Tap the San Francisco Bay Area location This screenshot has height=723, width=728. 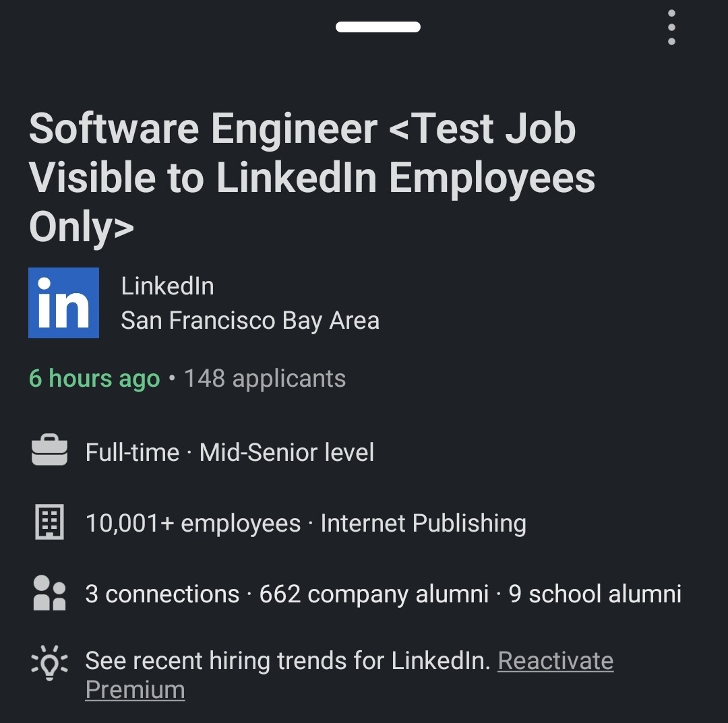[250, 320]
